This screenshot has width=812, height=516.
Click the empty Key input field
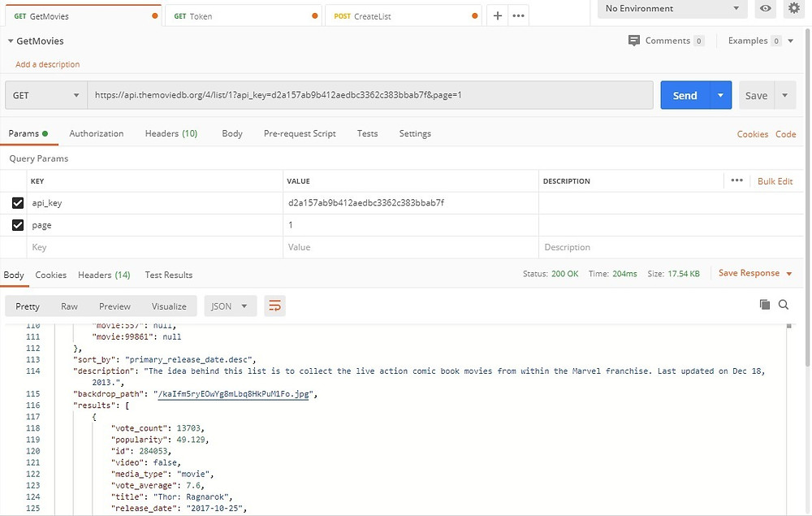[155, 247]
